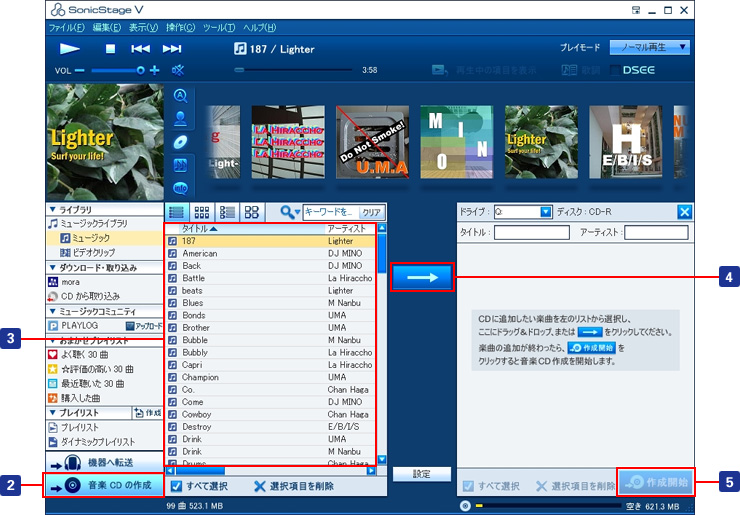Screen dimensions: 740x515
Task: Decrease volume with the minus icon
Action: point(79,70)
